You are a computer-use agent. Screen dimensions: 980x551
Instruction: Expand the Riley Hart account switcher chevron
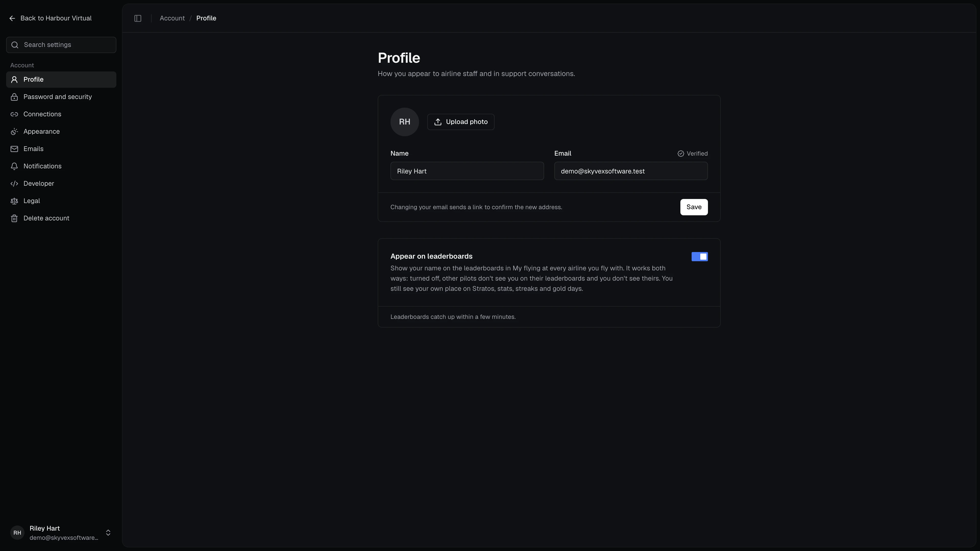(108, 533)
